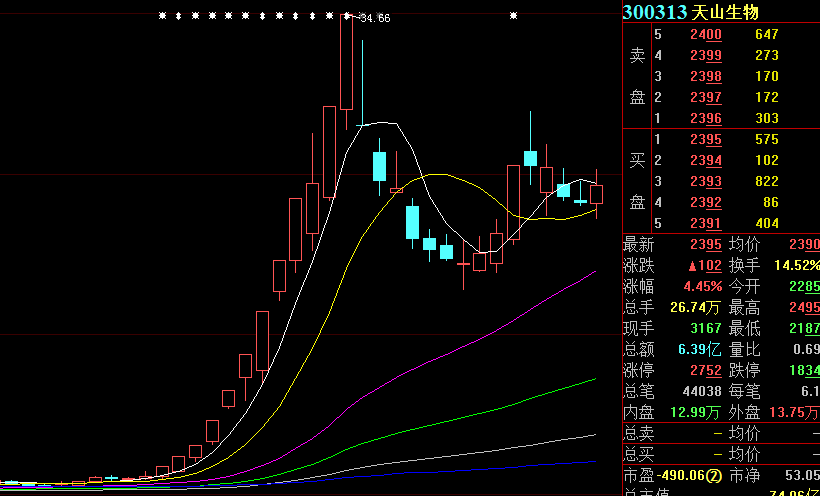
Task: Click the first info marker icon at top left
Action: coord(162,16)
